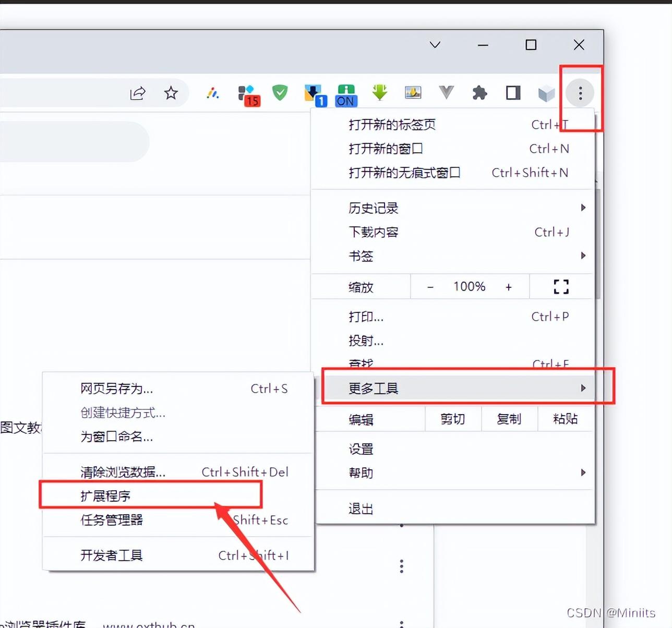
Task: Click the download extension with blue 1 badge
Action: click(315, 95)
